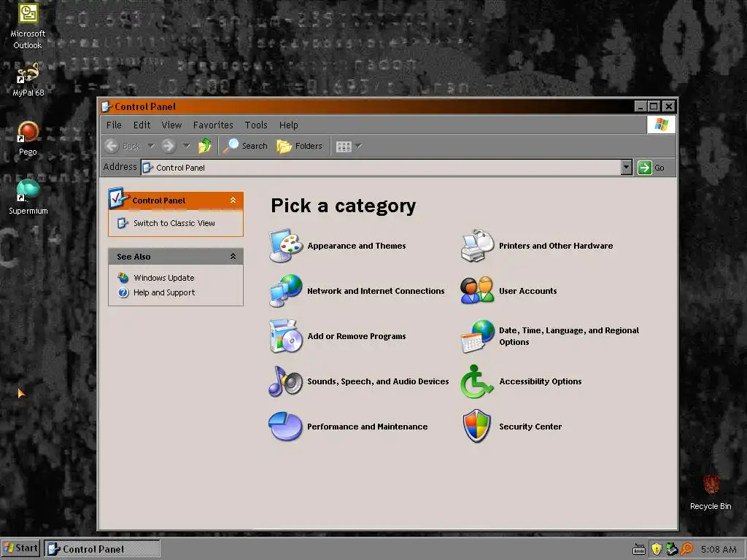The image size is (747, 560).
Task: Click the Search magnifier toolbar button
Action: tap(245, 146)
